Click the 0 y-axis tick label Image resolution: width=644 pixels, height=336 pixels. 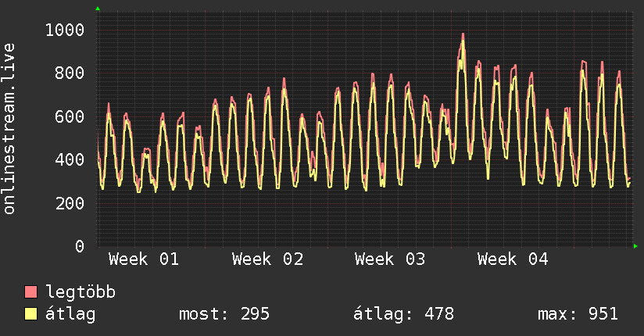pos(80,246)
